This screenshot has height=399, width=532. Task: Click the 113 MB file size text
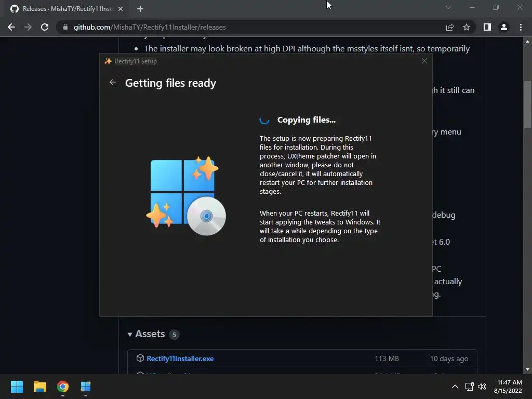[x=387, y=358]
